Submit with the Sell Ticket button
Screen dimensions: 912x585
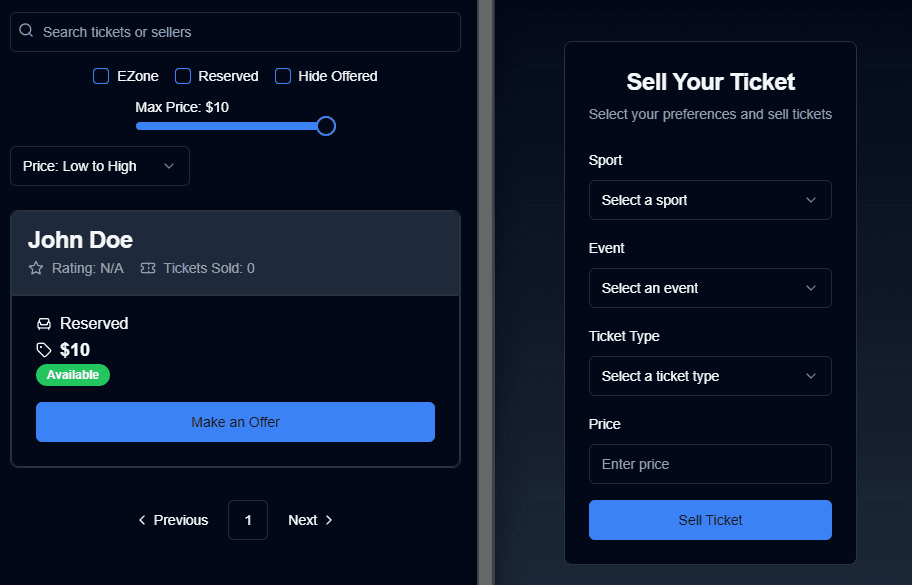[710, 520]
